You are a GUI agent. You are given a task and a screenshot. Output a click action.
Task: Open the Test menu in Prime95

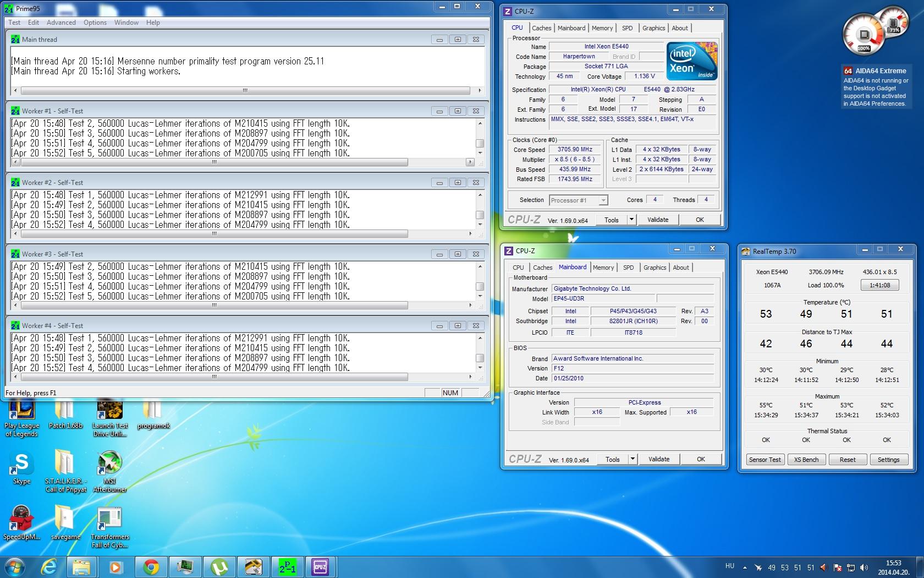click(x=14, y=23)
